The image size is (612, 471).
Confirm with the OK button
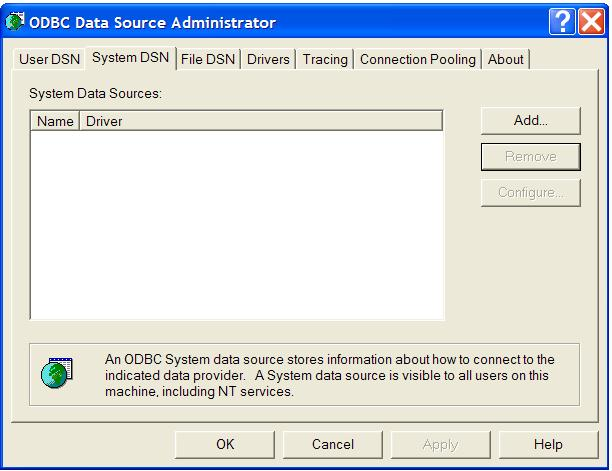[x=225, y=444]
